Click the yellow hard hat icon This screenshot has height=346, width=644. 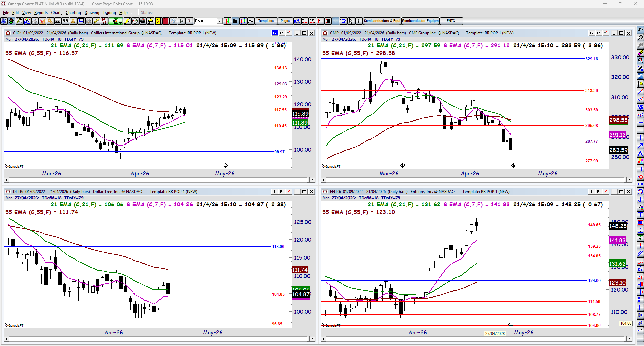tap(150, 21)
